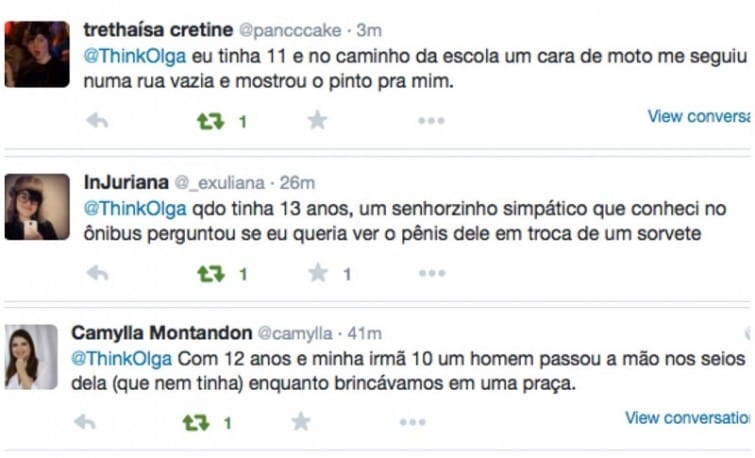Retweet Camylla Montandon's tweet

[195, 423]
